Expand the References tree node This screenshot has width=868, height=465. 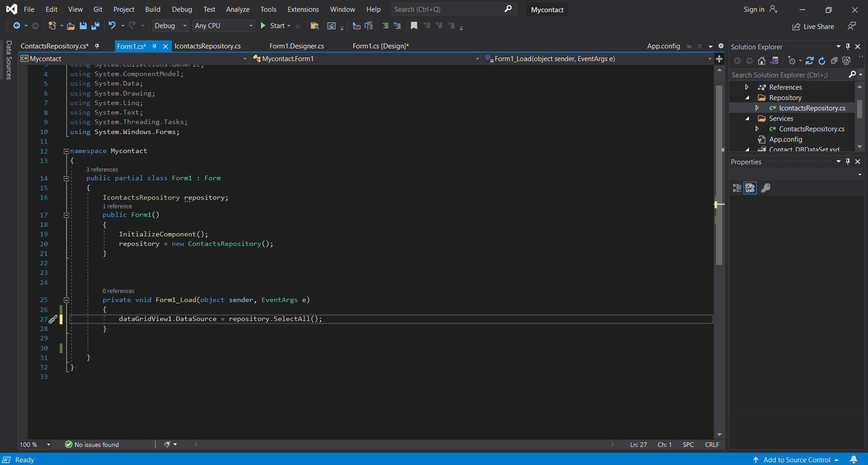click(x=747, y=87)
